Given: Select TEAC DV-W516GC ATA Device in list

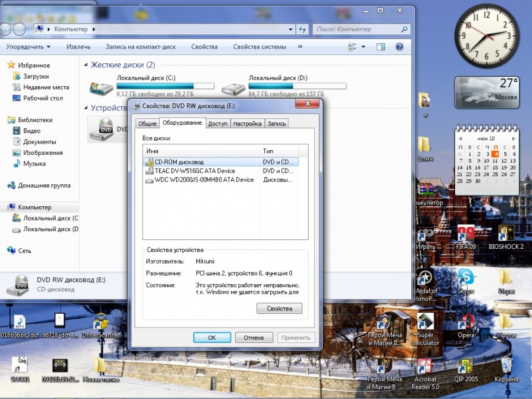Looking at the screenshot, I should click(x=194, y=171).
